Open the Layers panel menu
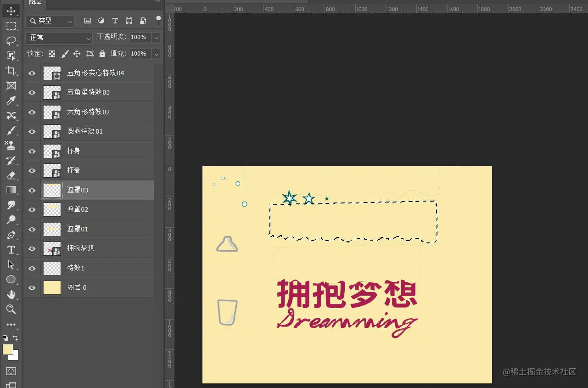The image size is (588, 388). tap(158, 2)
